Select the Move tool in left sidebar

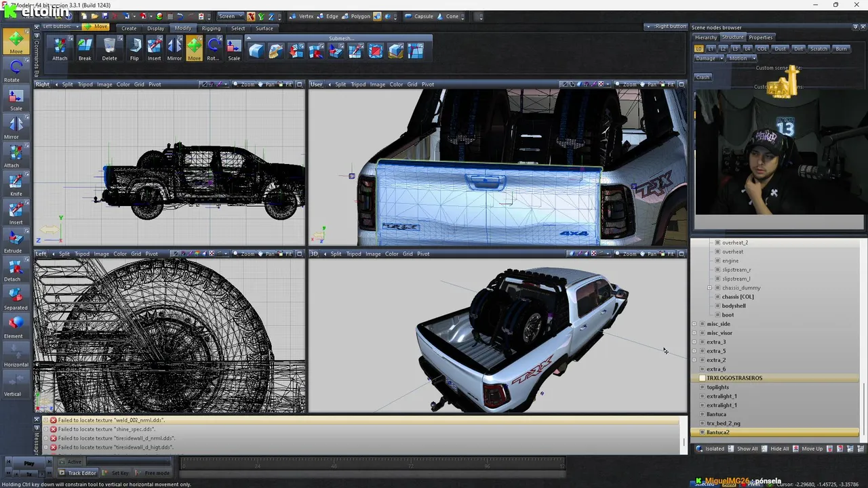coord(16,41)
